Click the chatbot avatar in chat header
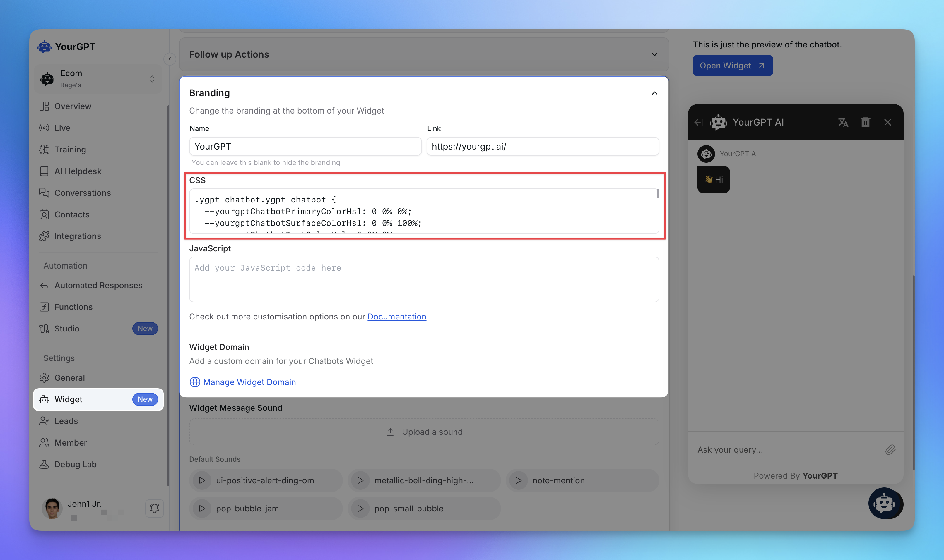The height and width of the screenshot is (560, 944). pyautogui.click(x=718, y=122)
